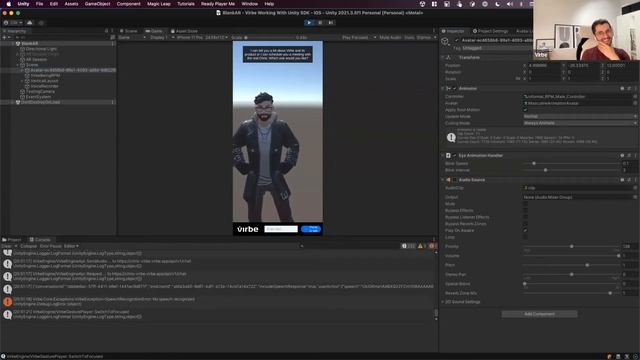Select the SwitchToFocused log entry
The height and width of the screenshot is (360, 640).
[218, 314]
